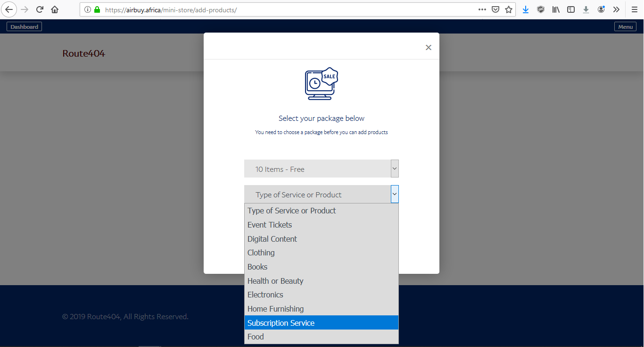Collapse the Type of Service or Product dropdown
The image size is (644, 347).
click(395, 194)
